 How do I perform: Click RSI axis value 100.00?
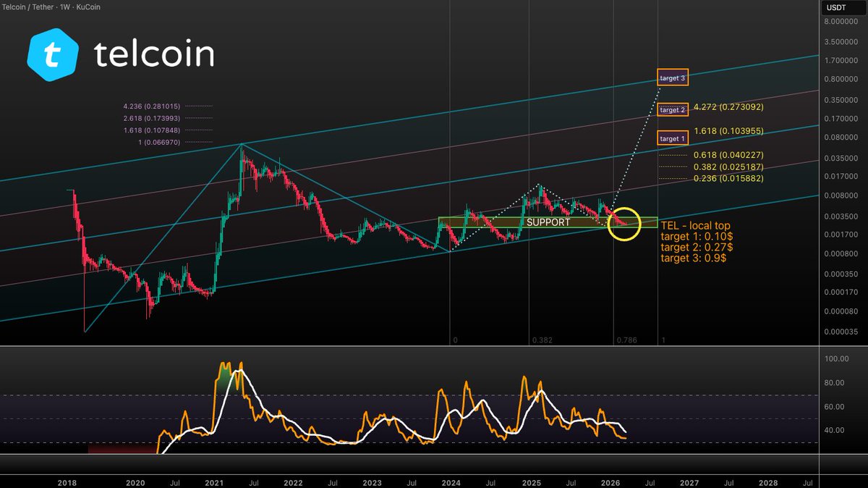point(835,359)
